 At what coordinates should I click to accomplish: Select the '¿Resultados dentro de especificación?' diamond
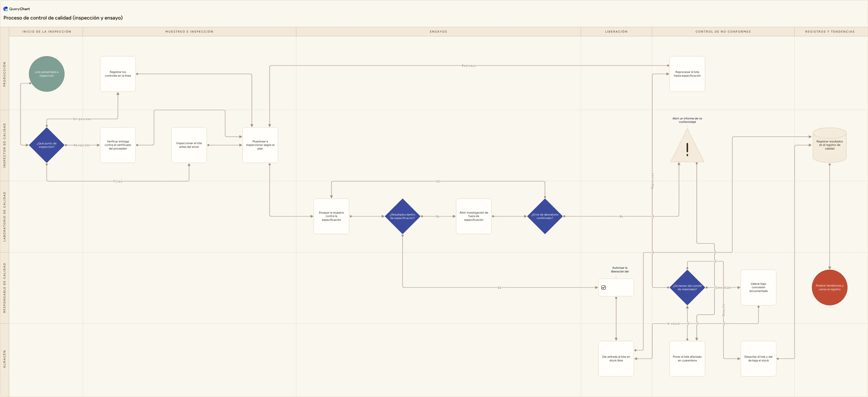click(402, 216)
